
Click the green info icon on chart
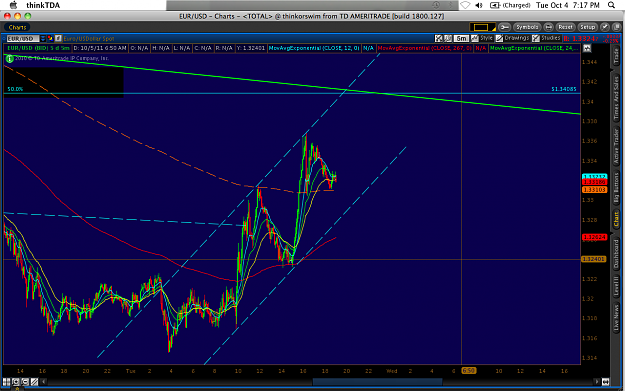click(10, 59)
